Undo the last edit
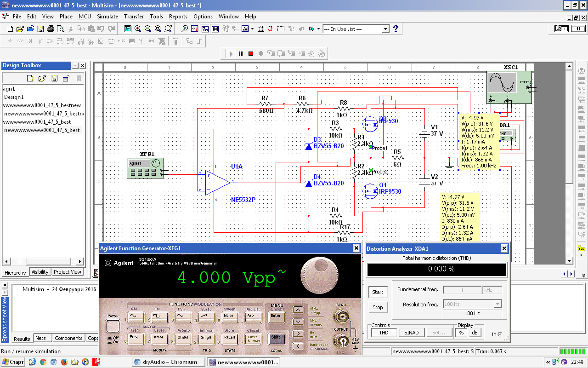This screenshot has height=368, width=588. click(x=101, y=29)
